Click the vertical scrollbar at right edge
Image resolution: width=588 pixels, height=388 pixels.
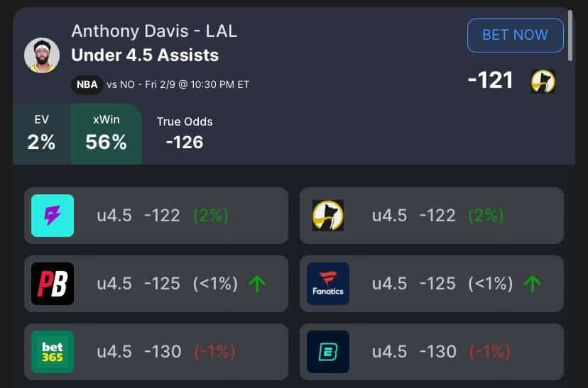pyautogui.click(x=570, y=35)
